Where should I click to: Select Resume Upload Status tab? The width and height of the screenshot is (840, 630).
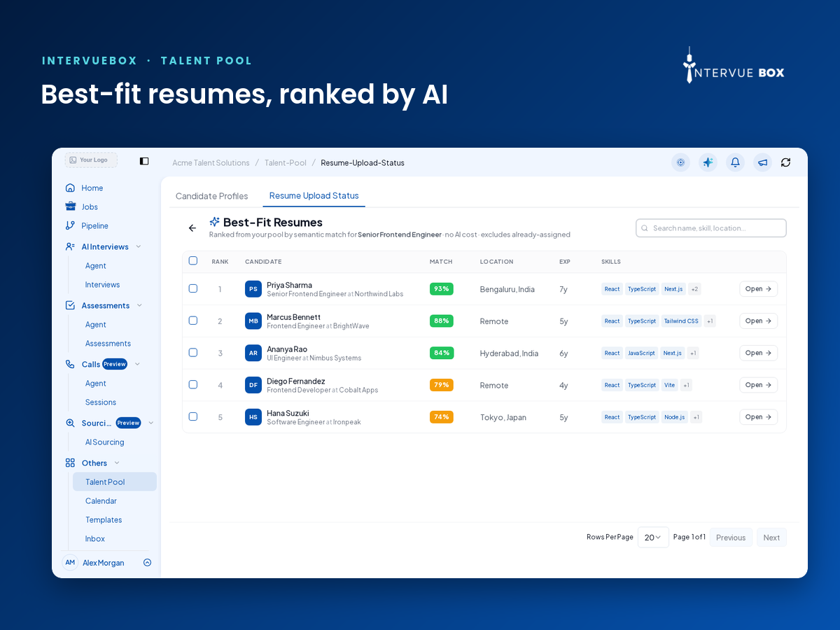coord(314,196)
